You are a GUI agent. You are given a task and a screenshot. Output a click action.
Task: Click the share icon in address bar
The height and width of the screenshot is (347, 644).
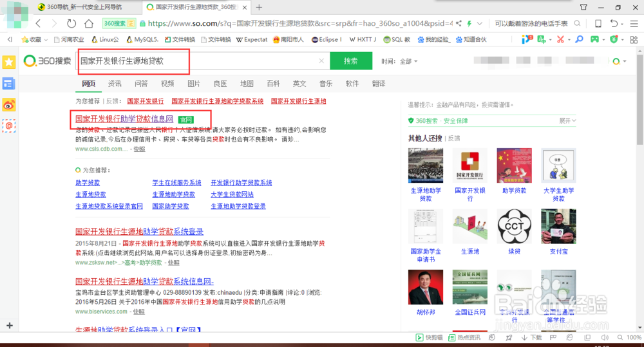pyautogui.click(x=459, y=23)
